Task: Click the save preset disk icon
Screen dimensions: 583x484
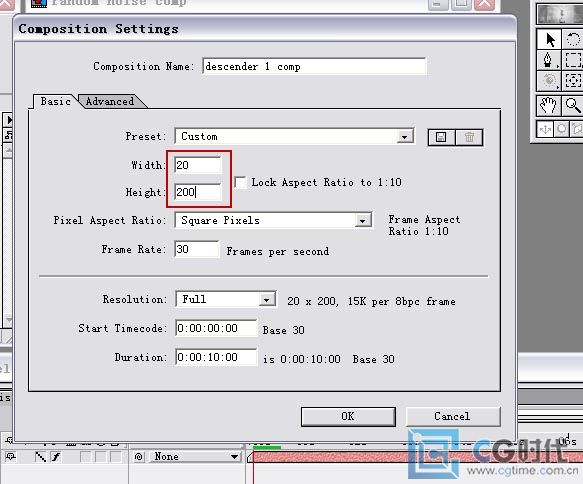Action: click(441, 137)
